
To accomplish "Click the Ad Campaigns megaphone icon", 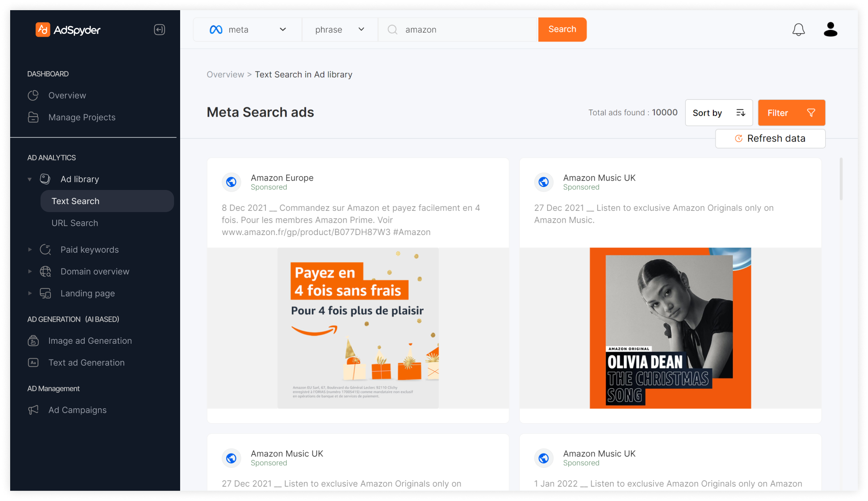I will click(x=33, y=410).
